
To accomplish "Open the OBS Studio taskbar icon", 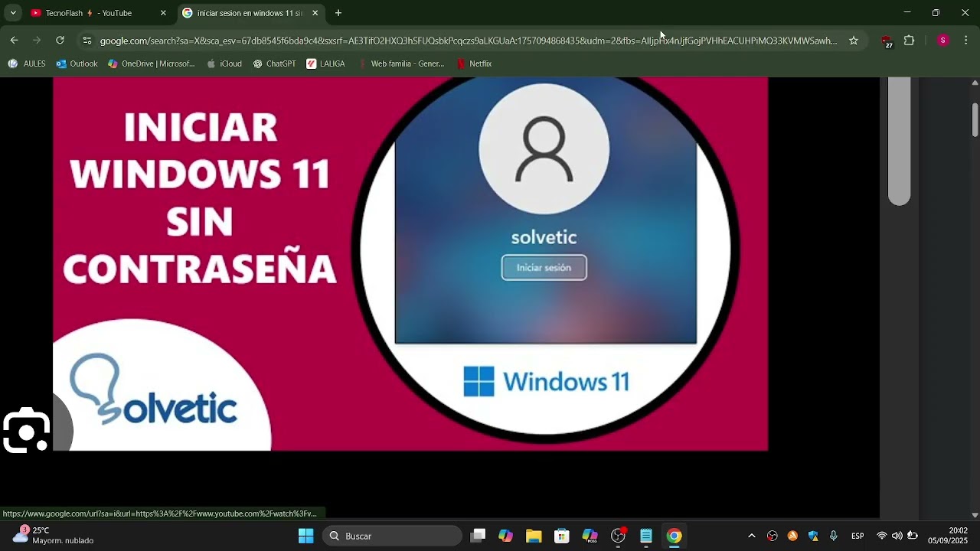I will point(618,536).
